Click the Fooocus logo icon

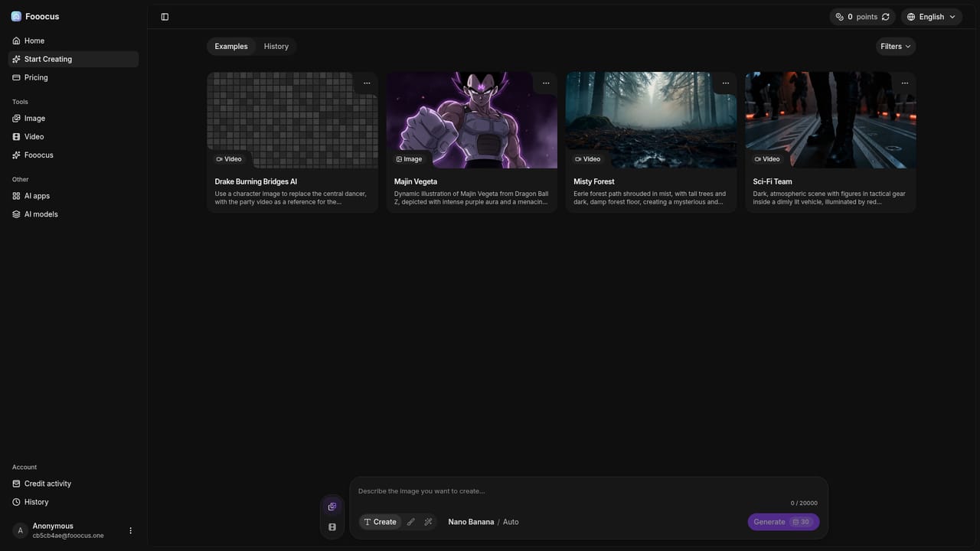pos(16,16)
